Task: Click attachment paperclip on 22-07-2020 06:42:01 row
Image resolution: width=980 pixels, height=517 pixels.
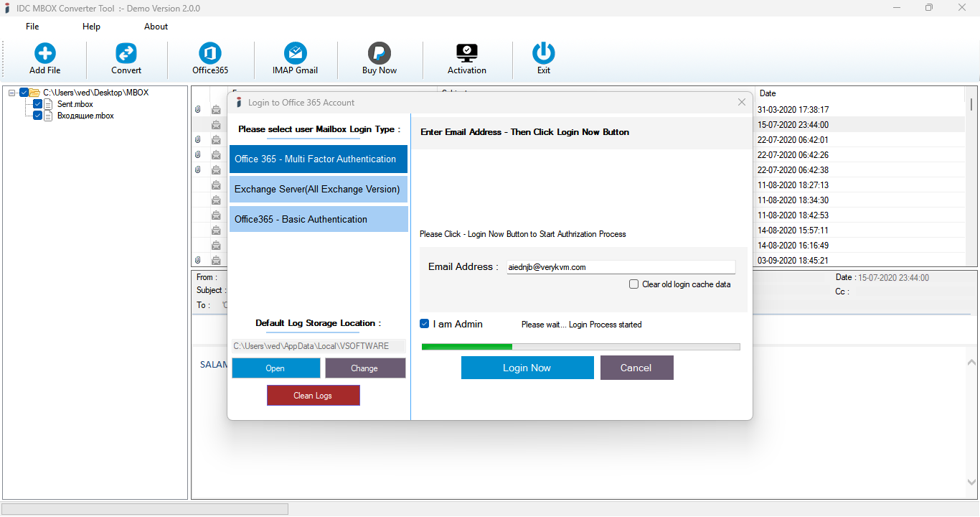Action: 198,140
